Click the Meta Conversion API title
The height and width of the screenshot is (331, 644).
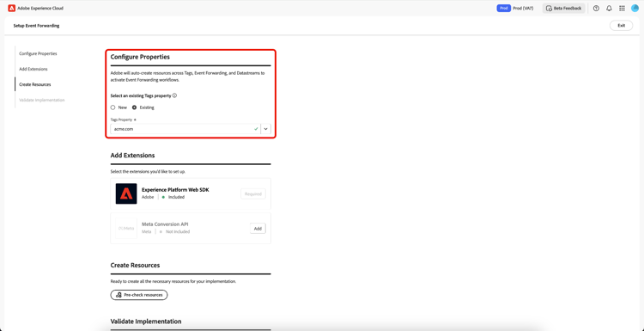(x=165, y=224)
